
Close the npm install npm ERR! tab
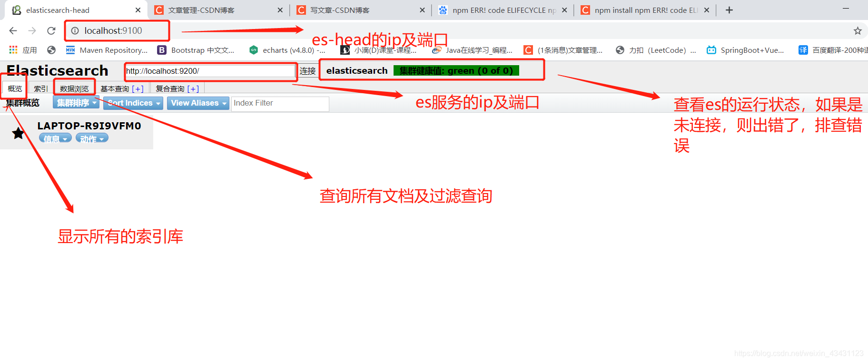point(707,10)
